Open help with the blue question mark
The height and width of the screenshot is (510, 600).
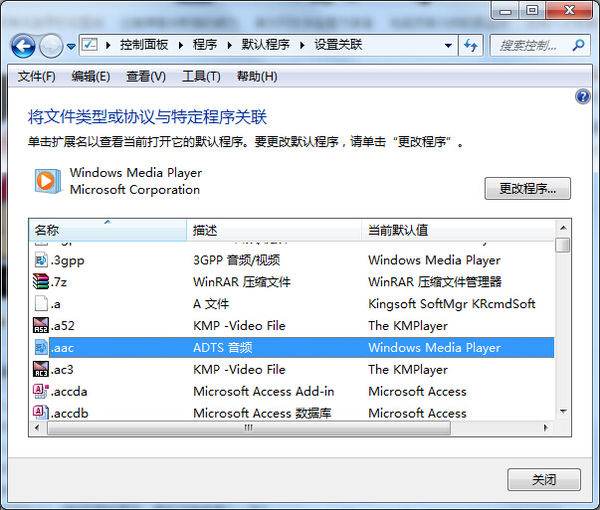582,97
